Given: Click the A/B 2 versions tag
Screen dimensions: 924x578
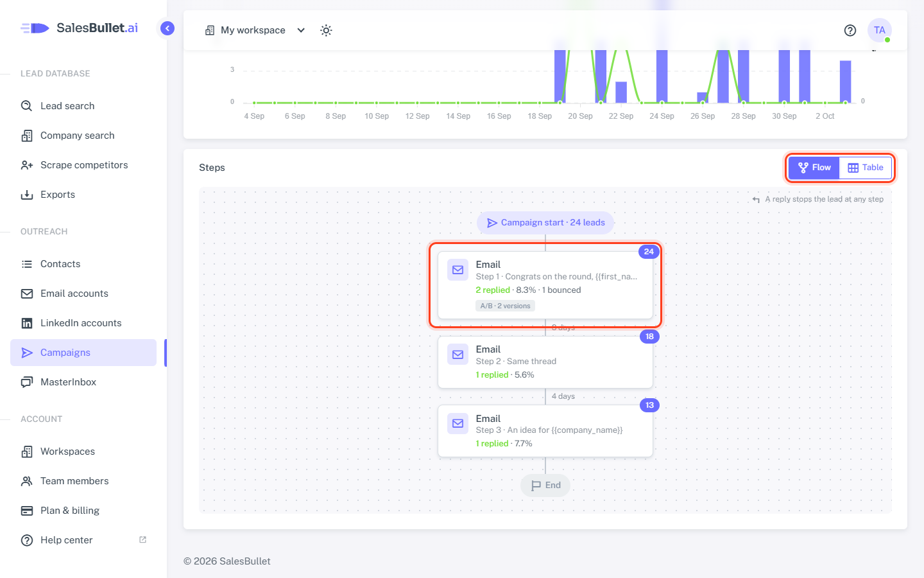Looking at the screenshot, I should (x=506, y=306).
